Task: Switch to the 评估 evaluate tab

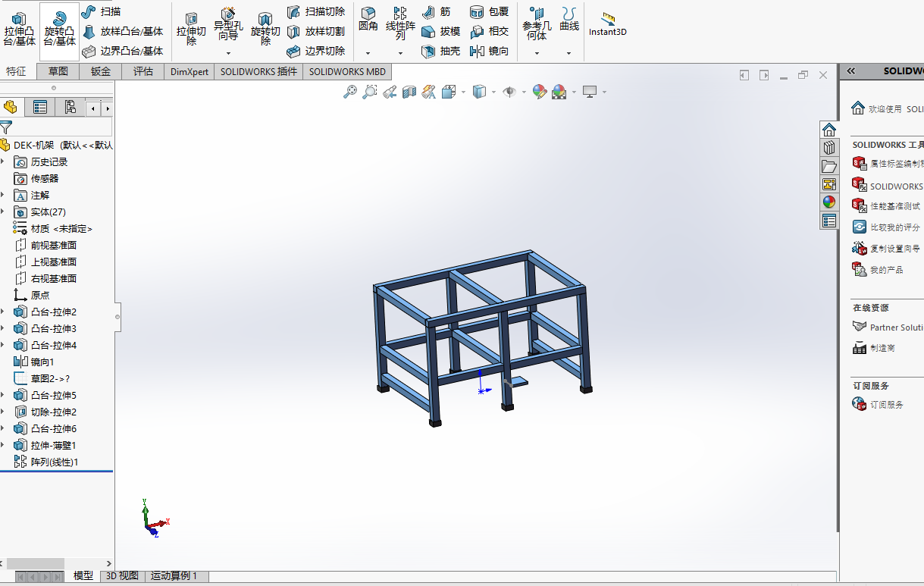Action: [x=143, y=71]
